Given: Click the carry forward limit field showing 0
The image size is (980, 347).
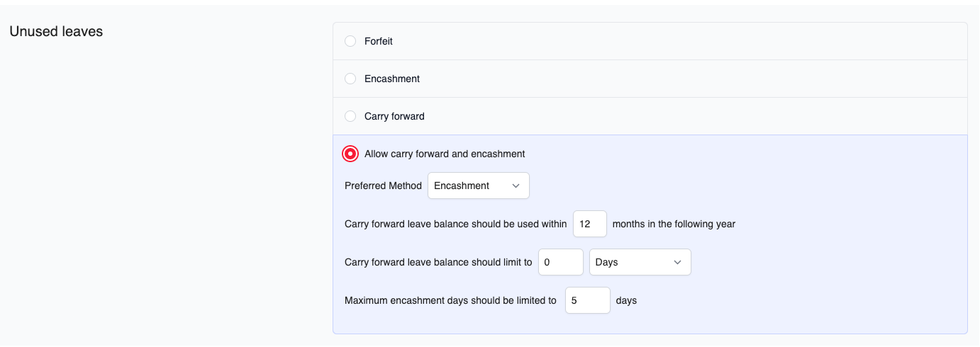Looking at the screenshot, I should (x=560, y=262).
